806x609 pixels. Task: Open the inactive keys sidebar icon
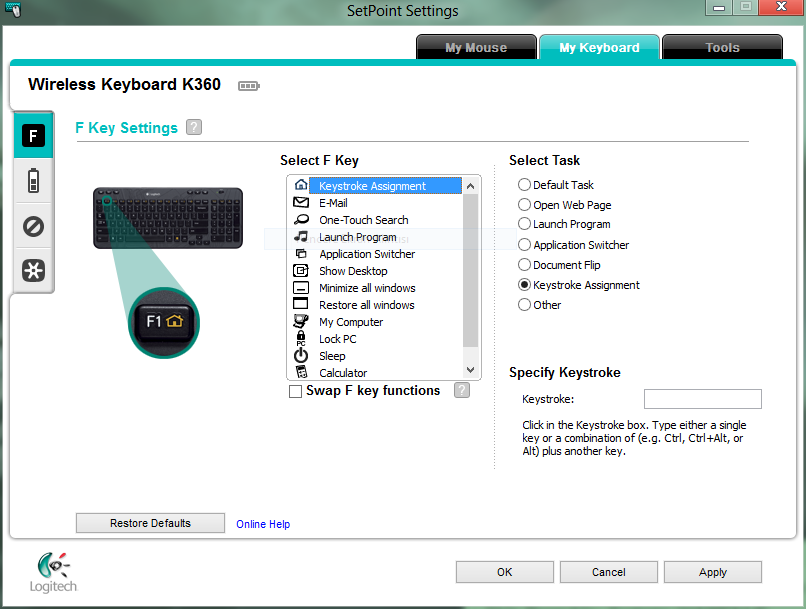click(x=33, y=227)
